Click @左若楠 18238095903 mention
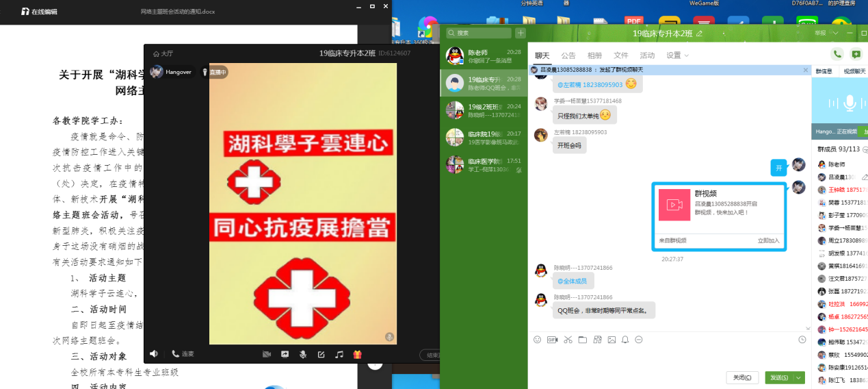868x389 pixels. pos(590,84)
